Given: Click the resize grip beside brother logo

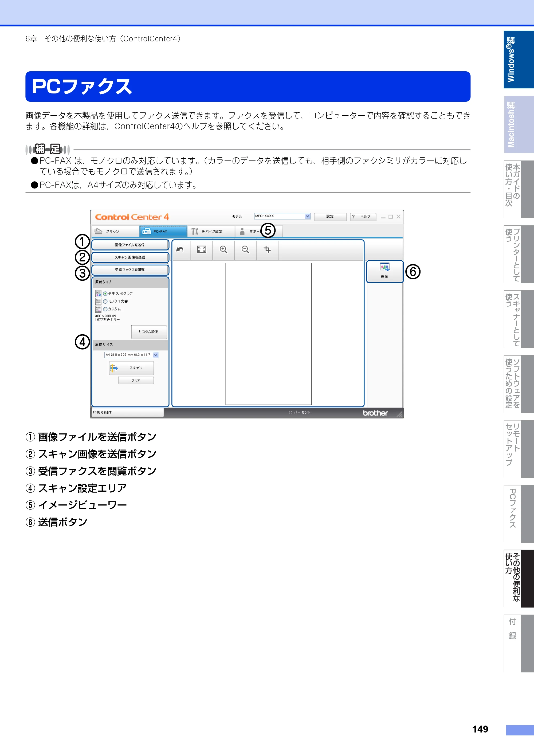Looking at the screenshot, I should (x=399, y=414).
